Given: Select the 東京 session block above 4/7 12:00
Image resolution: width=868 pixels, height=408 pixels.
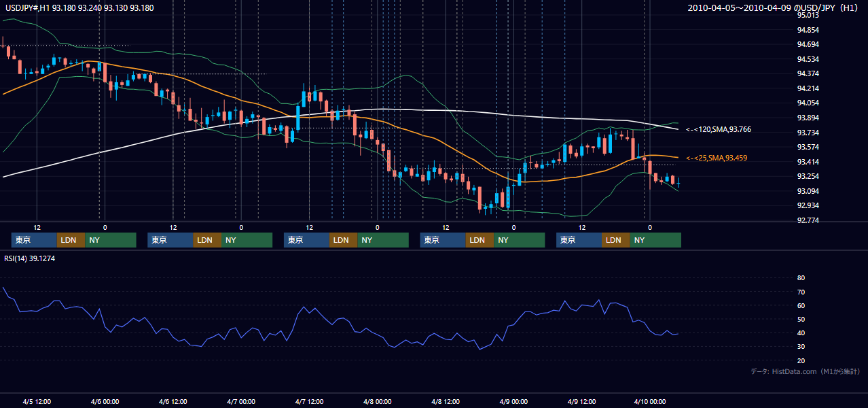Looking at the screenshot, I should pos(306,240).
